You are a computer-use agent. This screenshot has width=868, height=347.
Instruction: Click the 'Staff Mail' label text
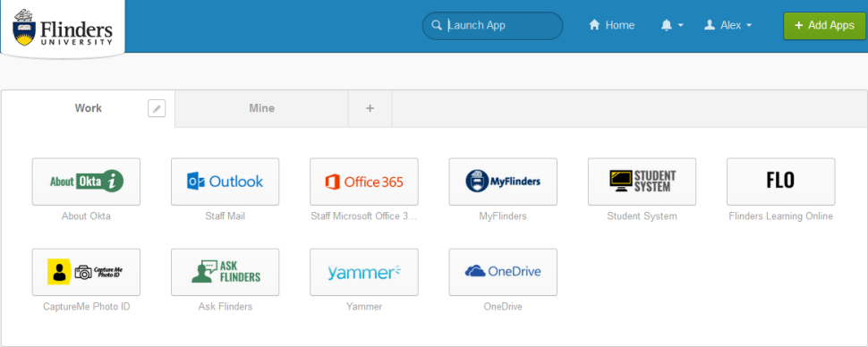(226, 216)
